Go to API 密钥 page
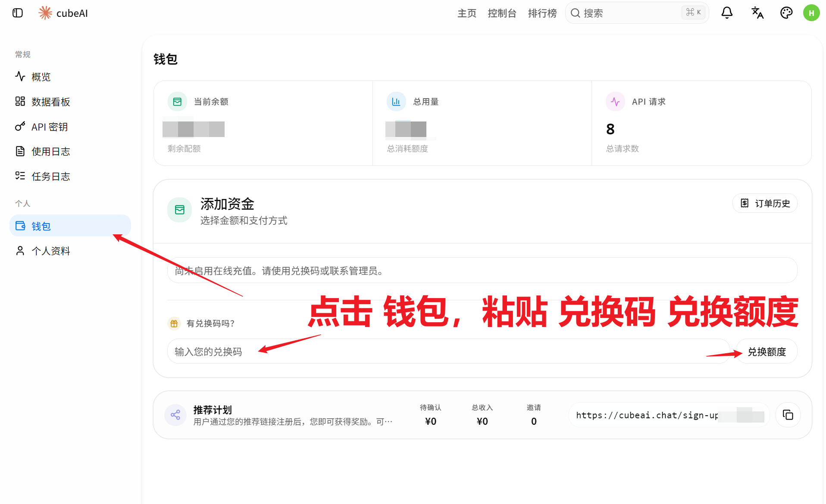 [x=70, y=127]
